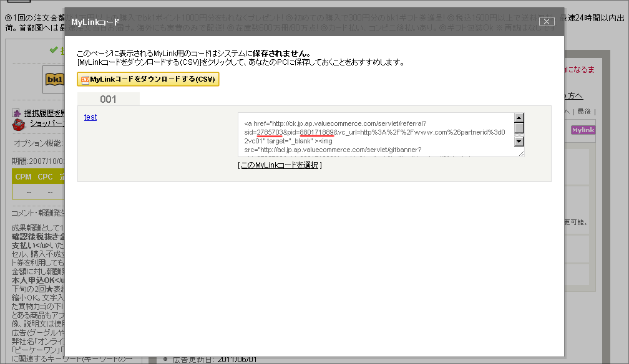Viewport: 629px width, 364px height.
Task: Close the MyLinkコード dialog
Action: (547, 22)
